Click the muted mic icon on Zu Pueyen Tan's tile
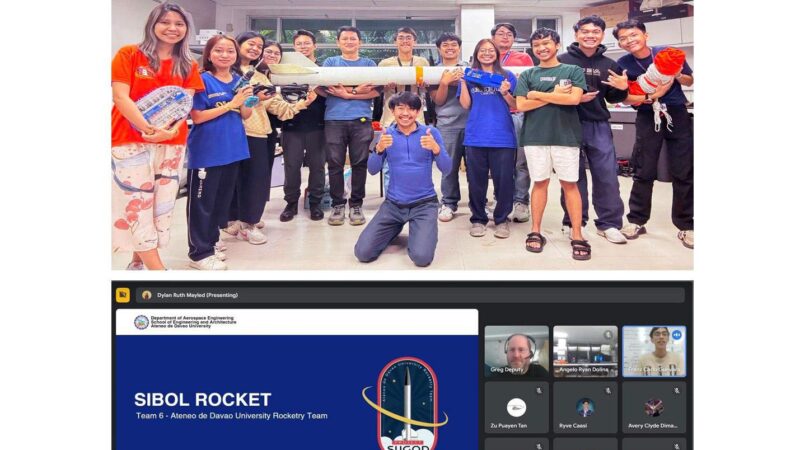This screenshot has width=800, height=450. pos(539,390)
